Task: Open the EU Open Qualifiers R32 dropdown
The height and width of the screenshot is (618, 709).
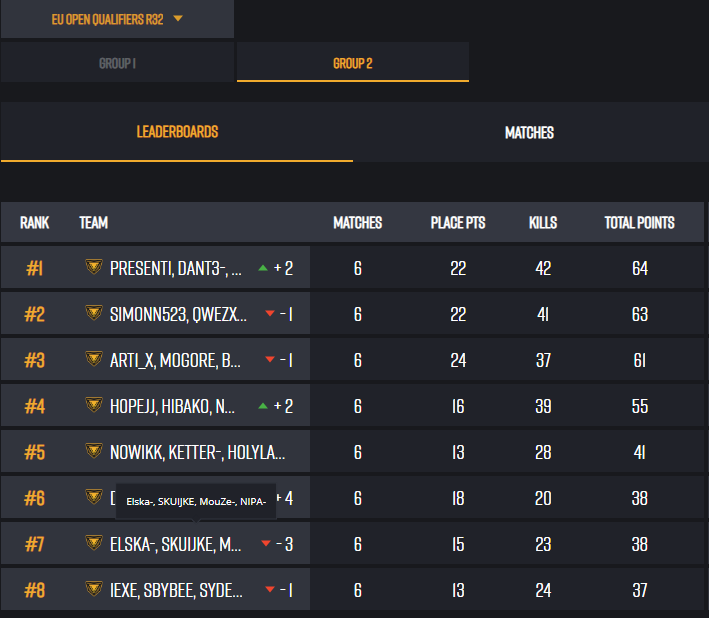Action: 117,19
